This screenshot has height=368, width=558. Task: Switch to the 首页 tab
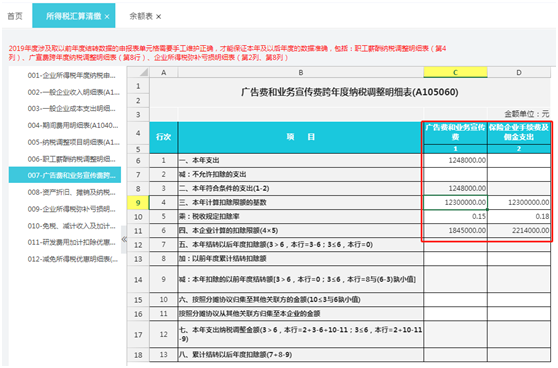coord(15,16)
